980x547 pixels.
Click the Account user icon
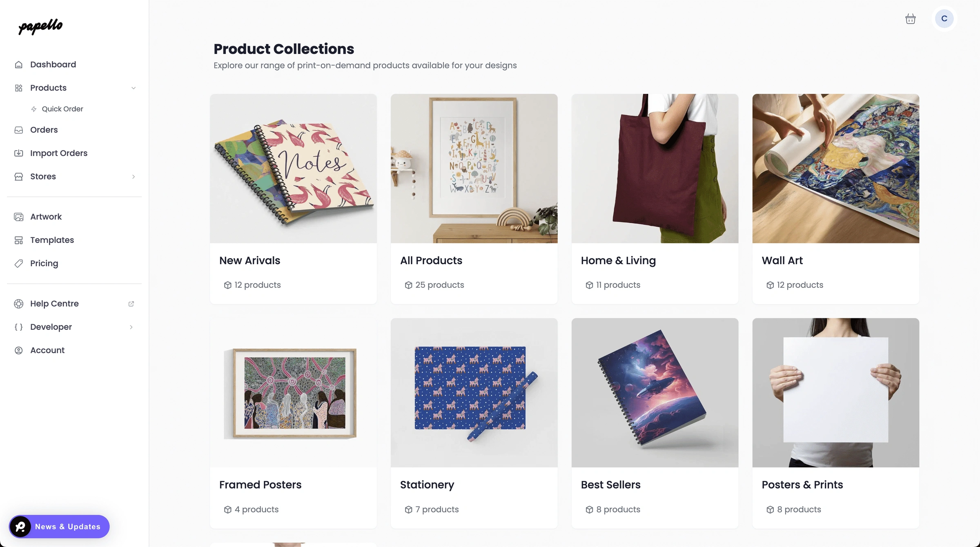tap(19, 350)
